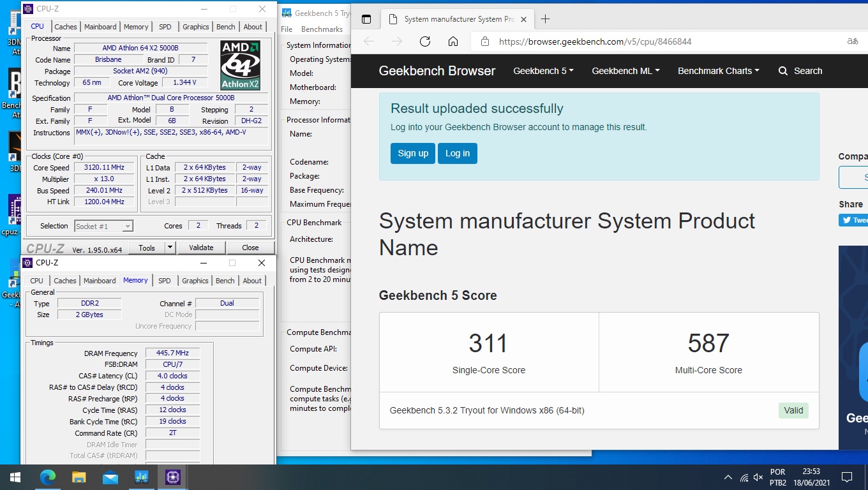
Task: Click the network icon in system tray
Action: [x=744, y=477]
